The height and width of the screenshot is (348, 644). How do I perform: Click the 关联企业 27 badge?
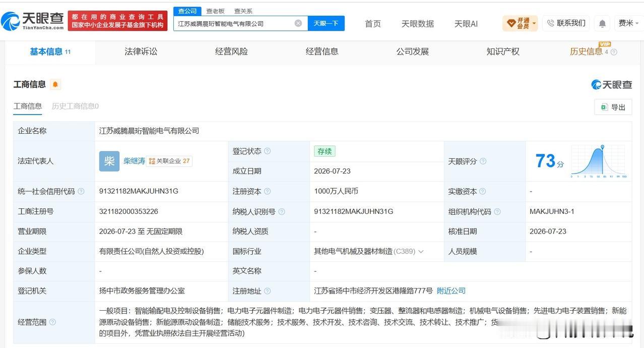[169, 161]
